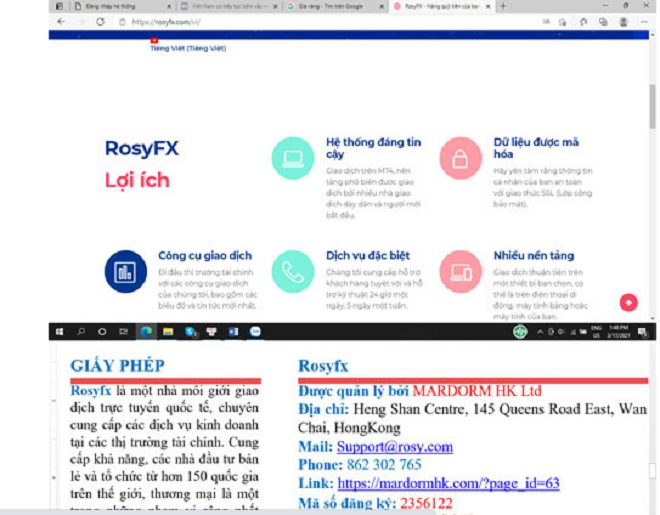
Task: Click the read aloud toolbar icon
Action: 546,21
